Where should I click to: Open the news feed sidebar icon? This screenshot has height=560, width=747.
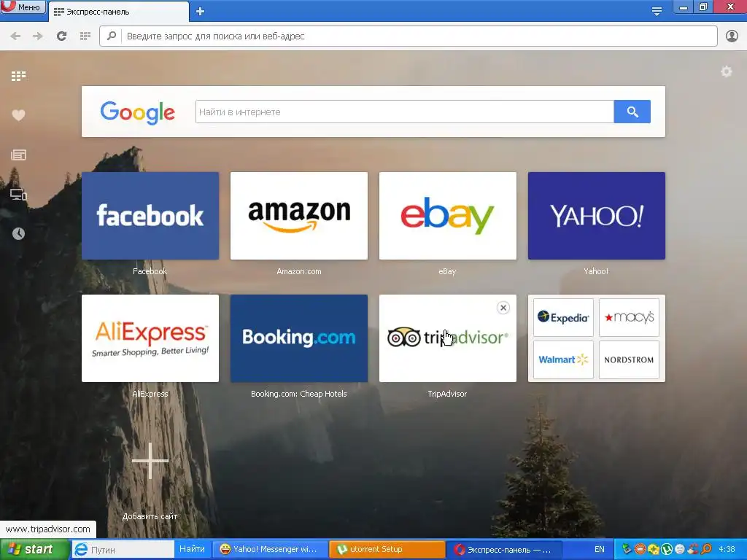[x=18, y=155]
